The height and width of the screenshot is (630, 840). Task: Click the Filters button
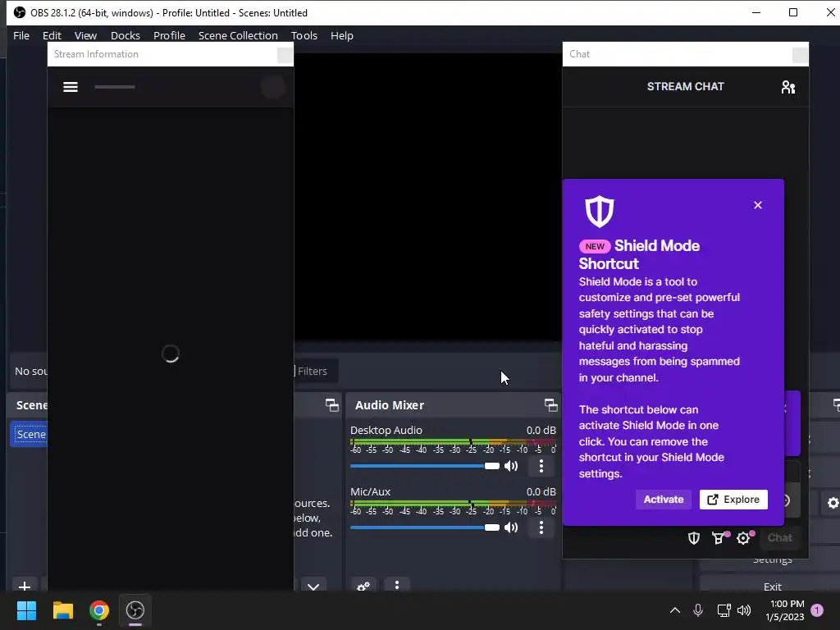click(316, 371)
